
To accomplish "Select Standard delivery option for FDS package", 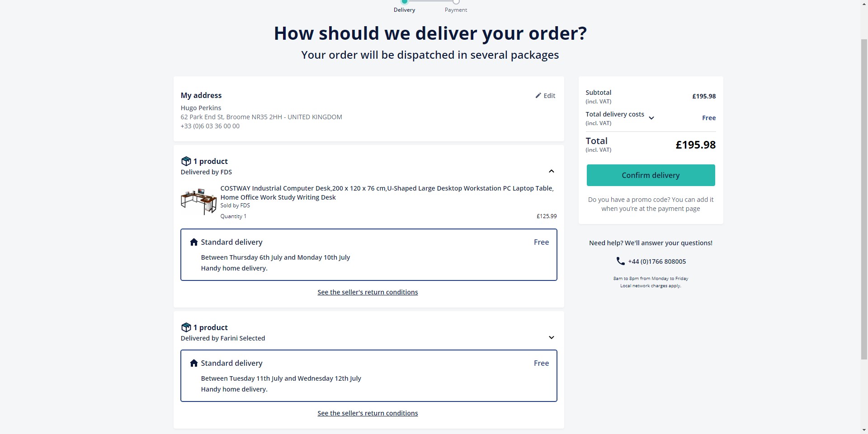I will coord(369,255).
